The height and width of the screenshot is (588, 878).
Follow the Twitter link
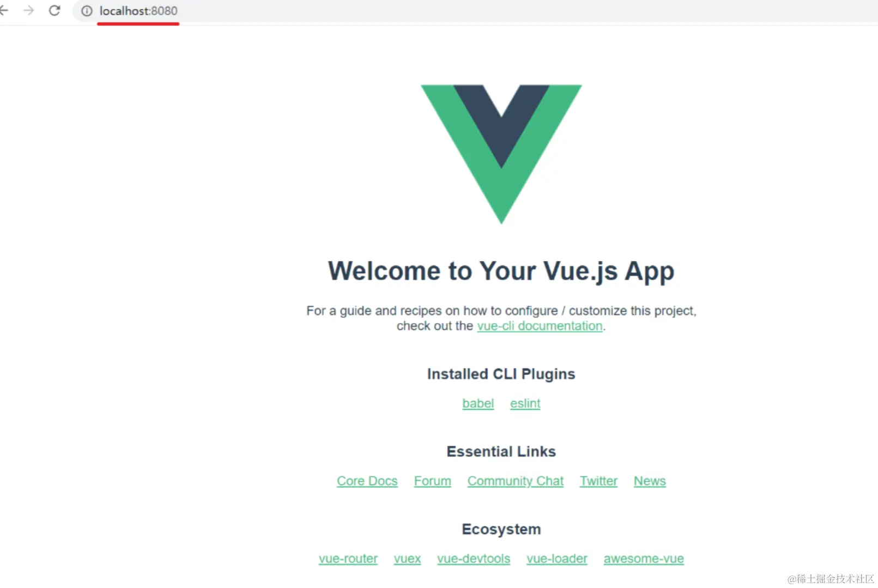[598, 481]
